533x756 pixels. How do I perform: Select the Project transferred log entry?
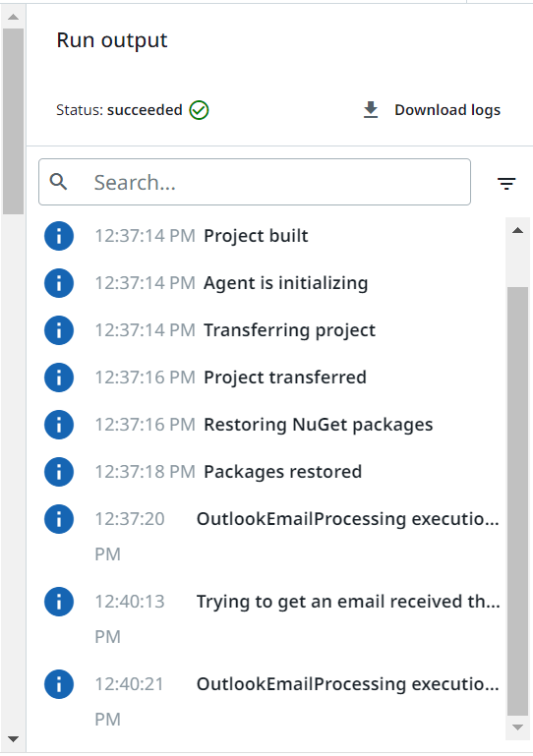272,378
